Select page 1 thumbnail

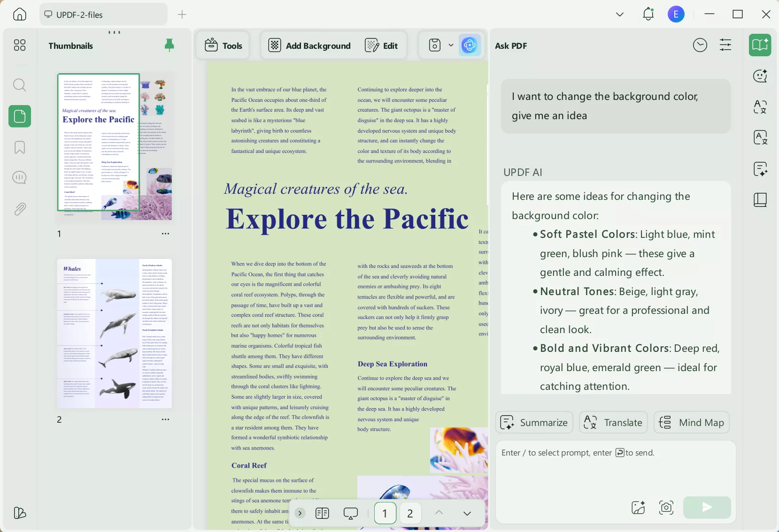115,146
